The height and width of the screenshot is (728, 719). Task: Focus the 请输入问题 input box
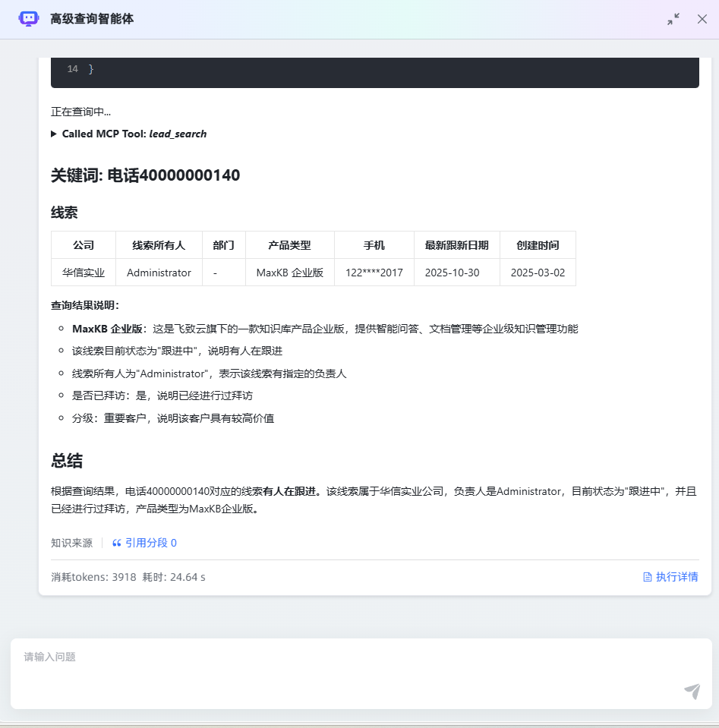[361, 673]
